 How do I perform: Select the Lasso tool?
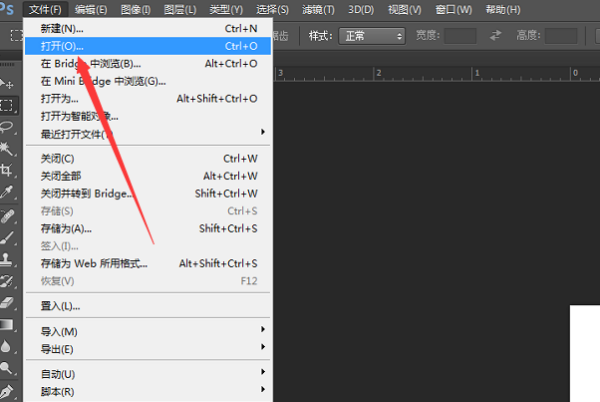point(7,127)
